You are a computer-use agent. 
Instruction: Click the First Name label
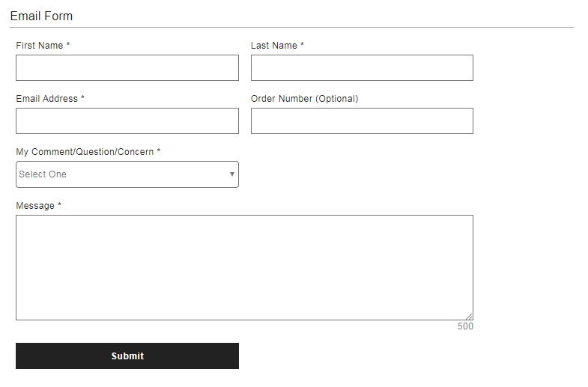pyautogui.click(x=40, y=46)
